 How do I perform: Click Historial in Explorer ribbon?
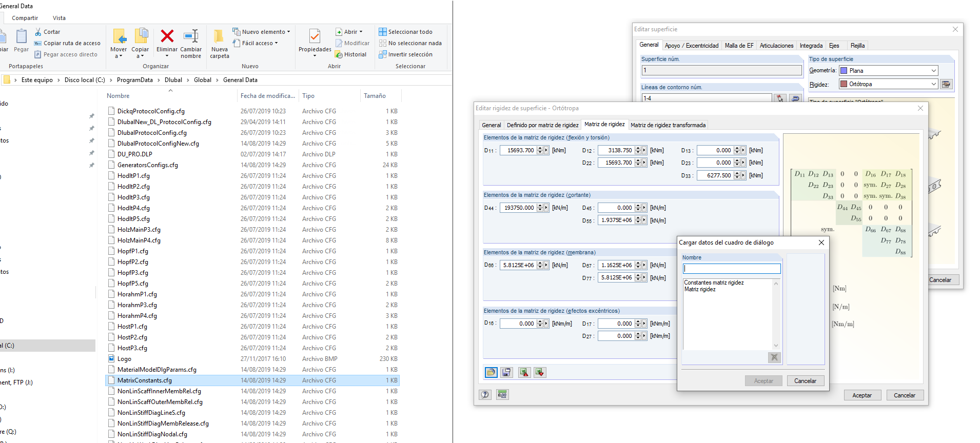coord(350,54)
